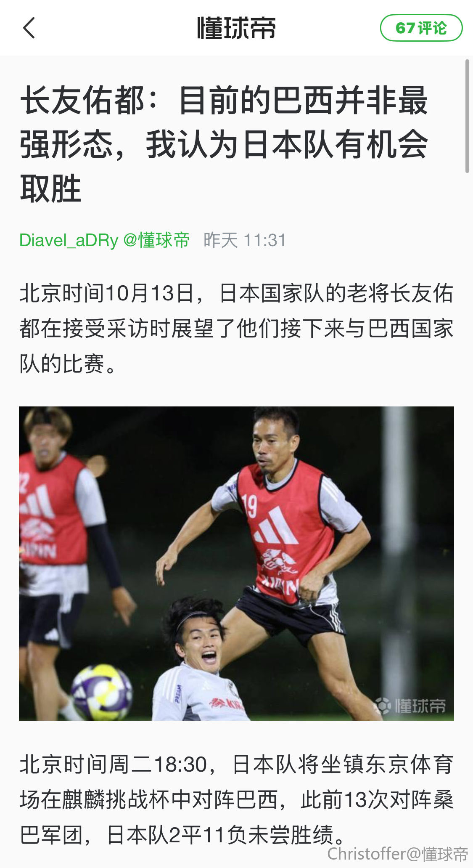Open the training photo of players
This screenshot has width=473, height=868.
pos(236,563)
